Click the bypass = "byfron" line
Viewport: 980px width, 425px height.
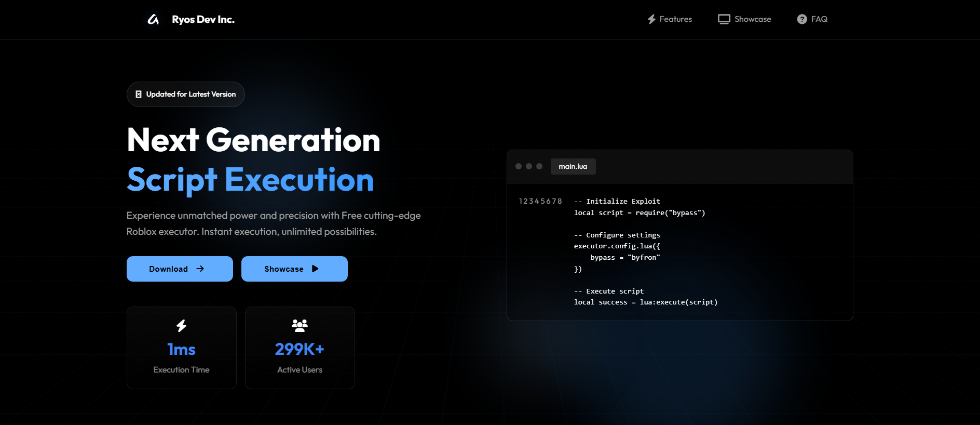[x=625, y=258]
